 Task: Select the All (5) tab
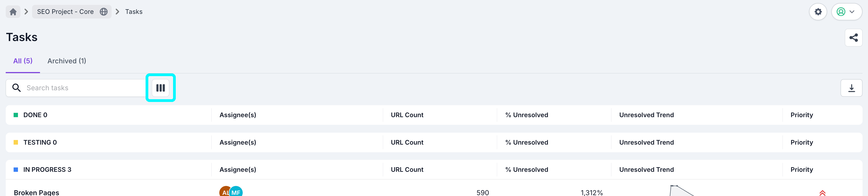23,61
